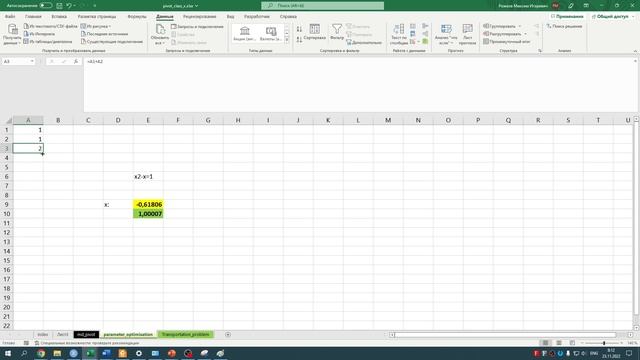Switch to the Формулы ribbon tab
This screenshot has width=640, height=360.
(137, 17)
